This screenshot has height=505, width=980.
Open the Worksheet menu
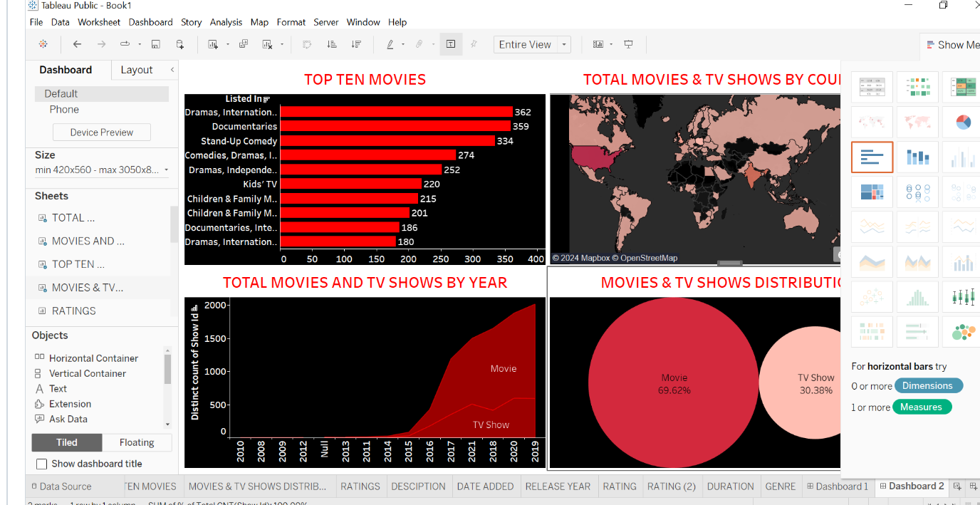[99, 22]
